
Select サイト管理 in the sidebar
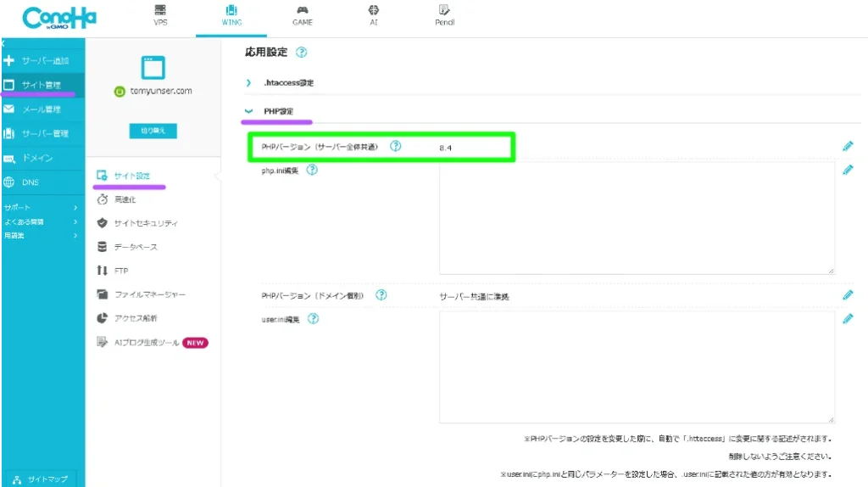click(43, 85)
